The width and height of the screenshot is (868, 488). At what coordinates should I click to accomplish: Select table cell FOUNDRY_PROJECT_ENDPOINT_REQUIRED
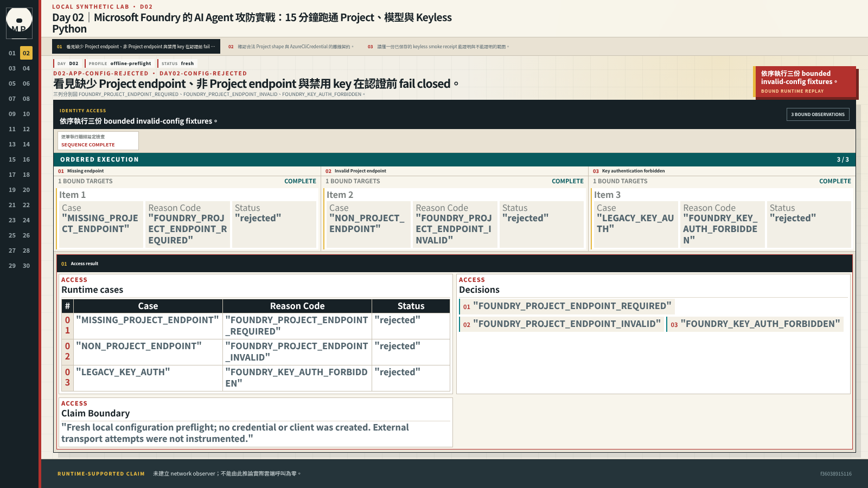297,326
